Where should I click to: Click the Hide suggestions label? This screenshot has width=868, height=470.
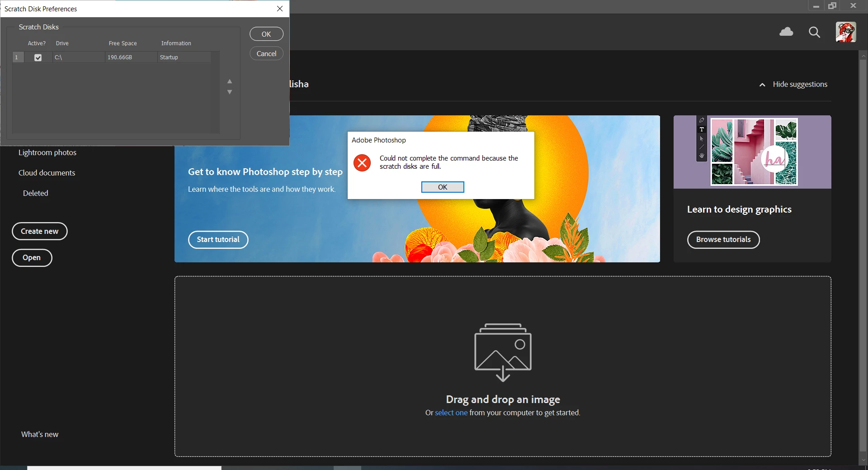coord(800,85)
